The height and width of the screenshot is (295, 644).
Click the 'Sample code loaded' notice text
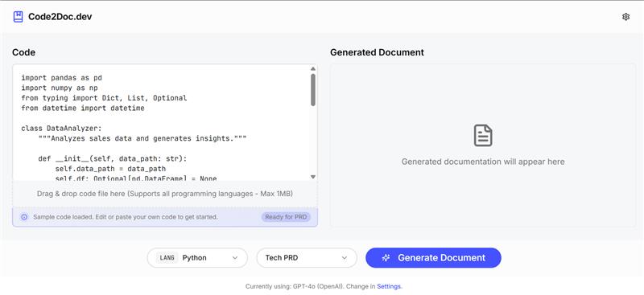[x=126, y=217]
